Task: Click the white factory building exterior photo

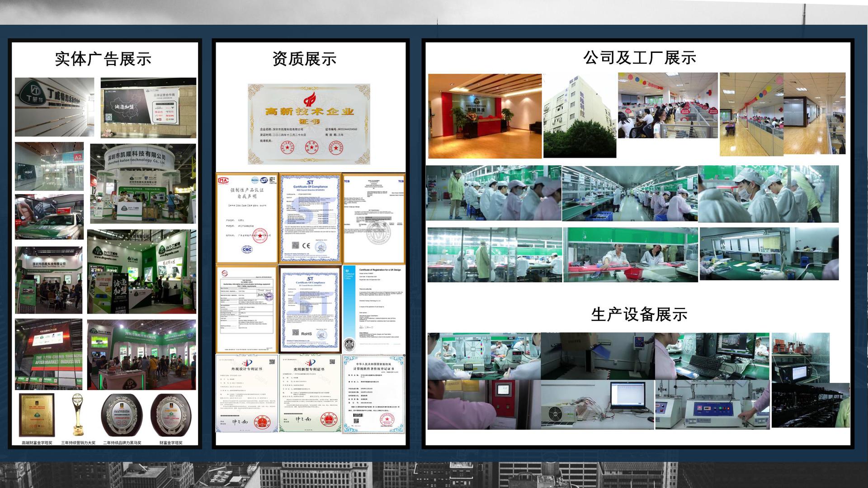Action: (580, 116)
